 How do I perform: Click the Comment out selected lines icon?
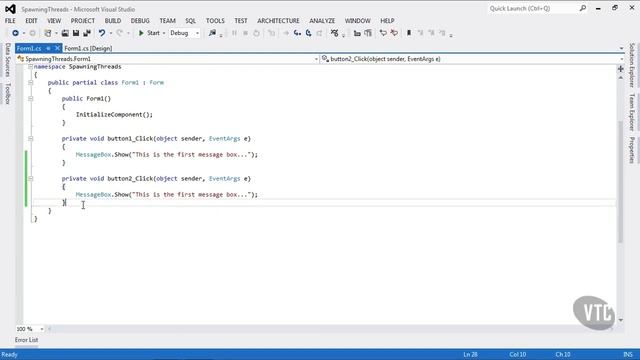(383, 33)
